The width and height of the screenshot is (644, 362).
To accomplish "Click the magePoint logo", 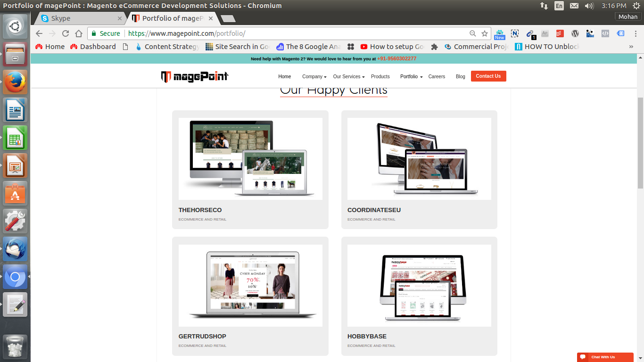I will 194,76.
